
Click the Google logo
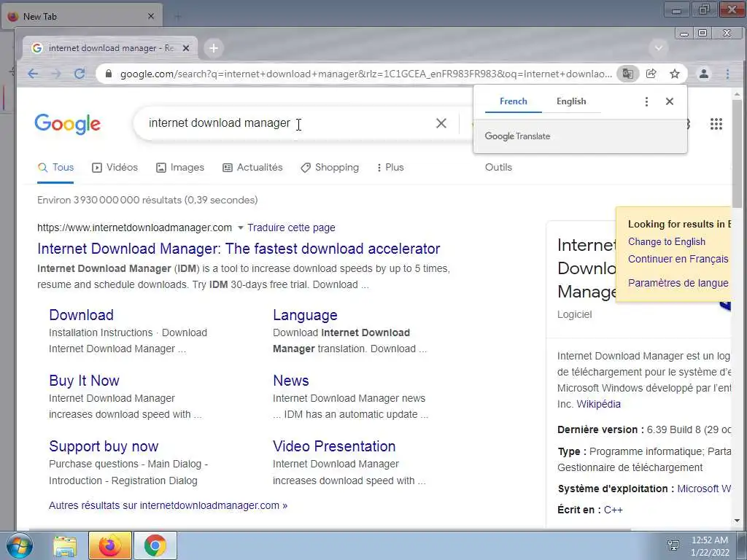[68, 124]
